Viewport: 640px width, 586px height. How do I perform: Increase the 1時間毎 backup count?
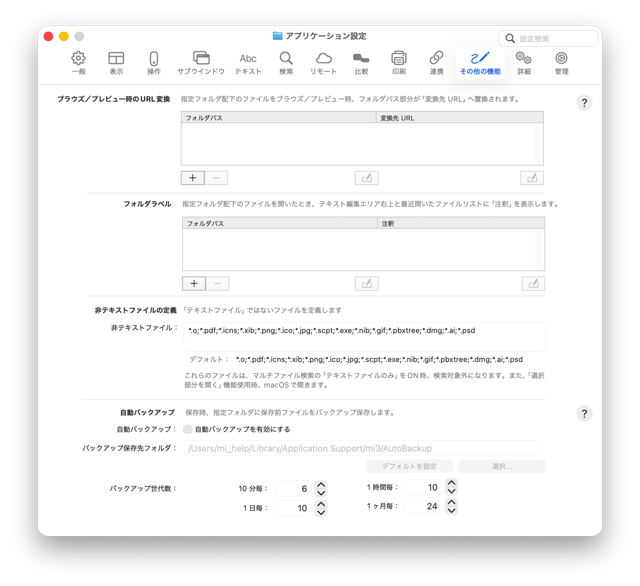pyautogui.click(x=451, y=483)
